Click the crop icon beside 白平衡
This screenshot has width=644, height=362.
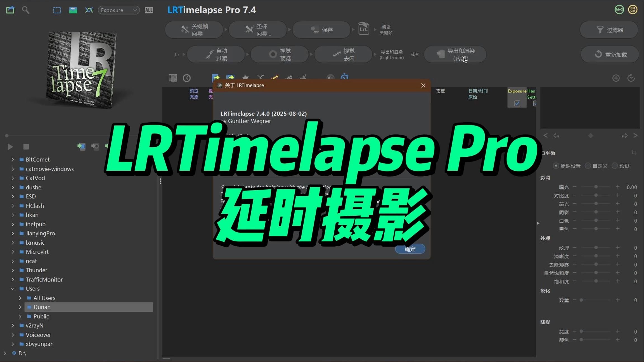point(634,153)
